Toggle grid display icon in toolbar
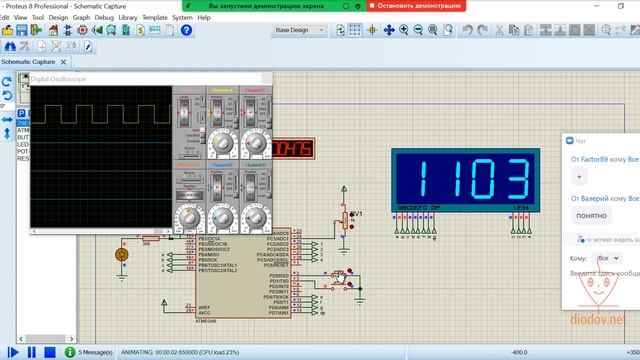 pyautogui.click(x=355, y=30)
